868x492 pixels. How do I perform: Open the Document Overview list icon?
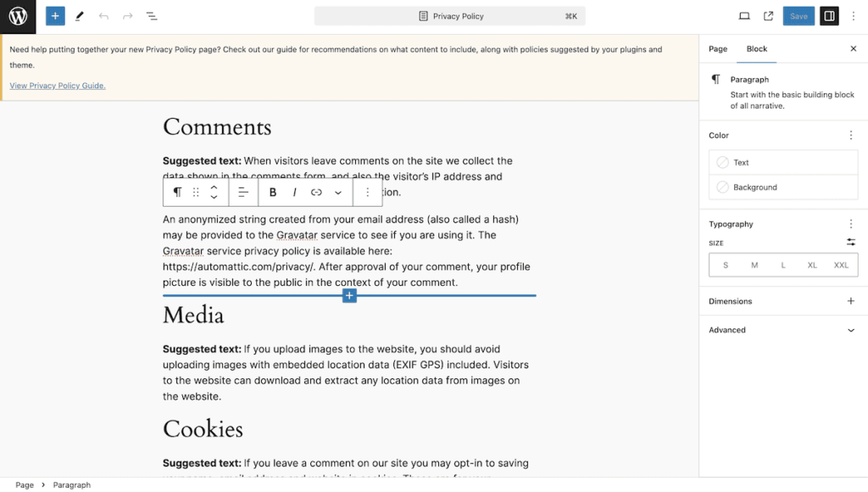click(x=152, y=16)
